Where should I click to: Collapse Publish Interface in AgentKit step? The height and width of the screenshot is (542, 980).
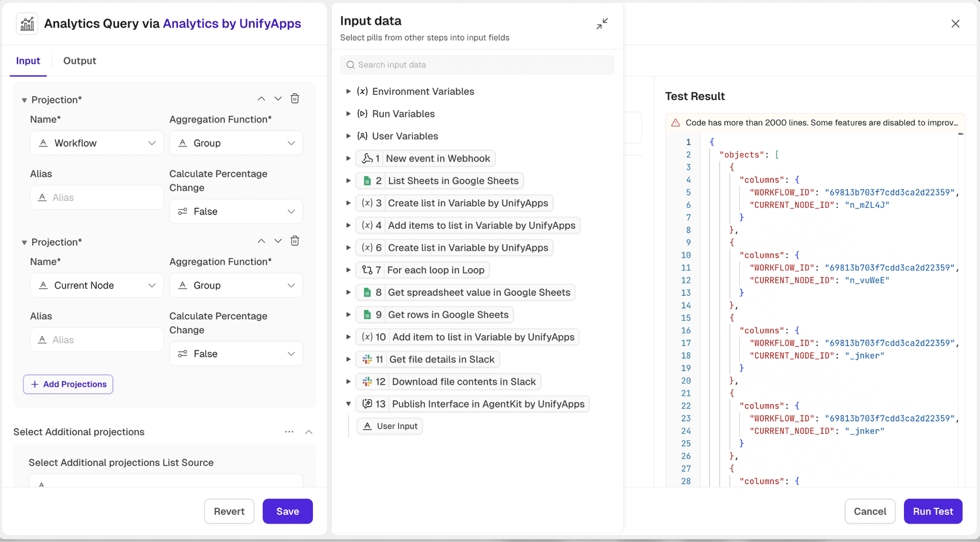(348, 404)
